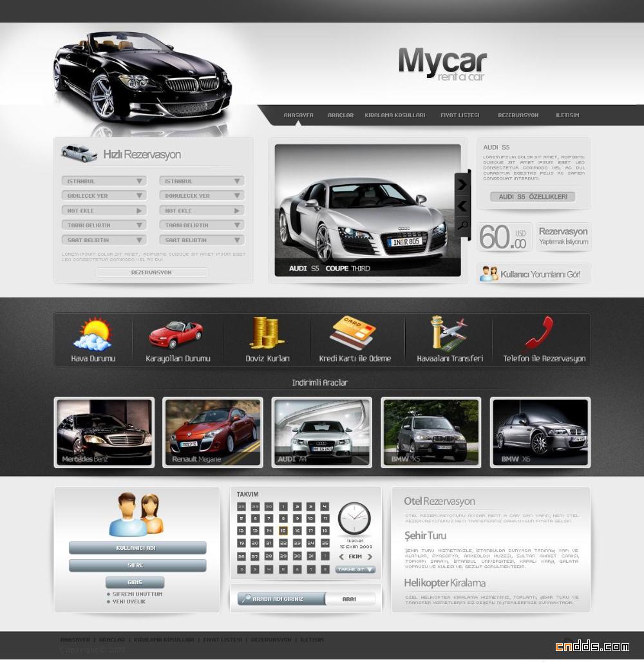Click the two-users login avatar icon

pos(136,514)
